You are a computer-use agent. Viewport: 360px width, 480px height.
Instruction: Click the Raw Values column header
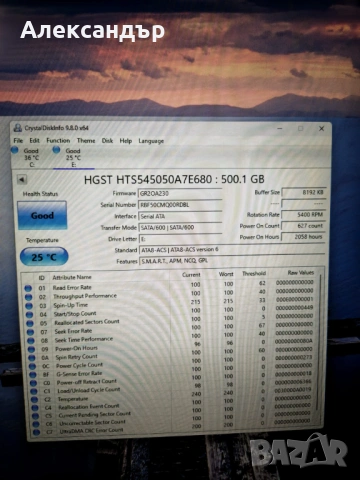coord(301,273)
